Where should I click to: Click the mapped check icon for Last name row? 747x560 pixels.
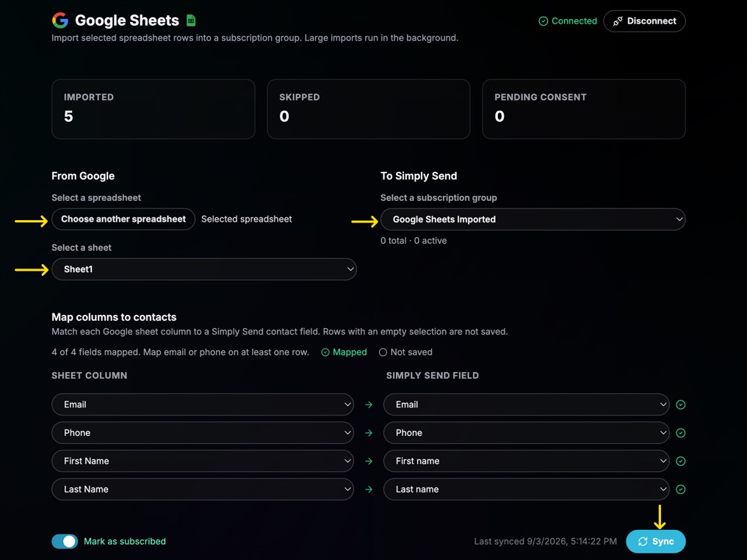click(x=681, y=490)
